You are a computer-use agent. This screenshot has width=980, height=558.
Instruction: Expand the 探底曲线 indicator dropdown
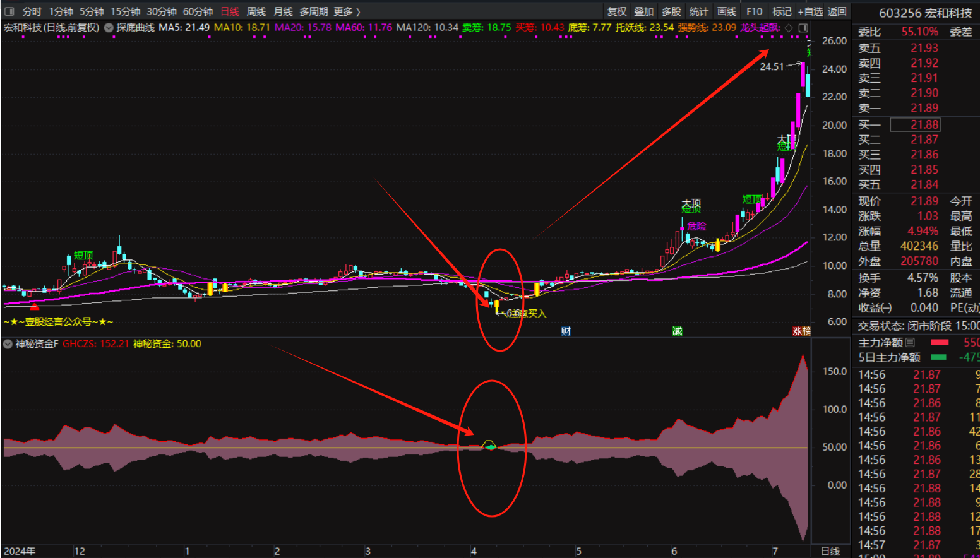click(x=109, y=28)
